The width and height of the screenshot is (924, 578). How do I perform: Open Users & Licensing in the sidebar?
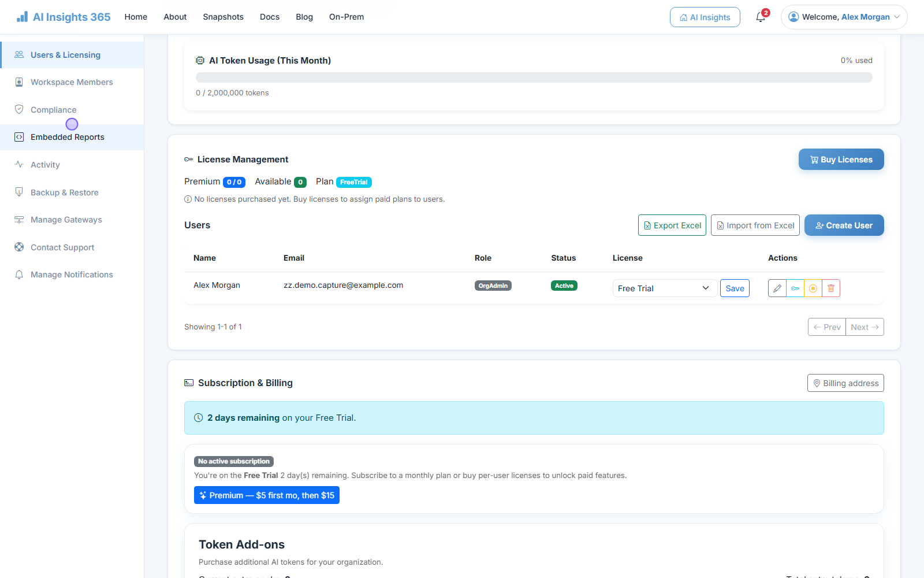(x=72, y=55)
